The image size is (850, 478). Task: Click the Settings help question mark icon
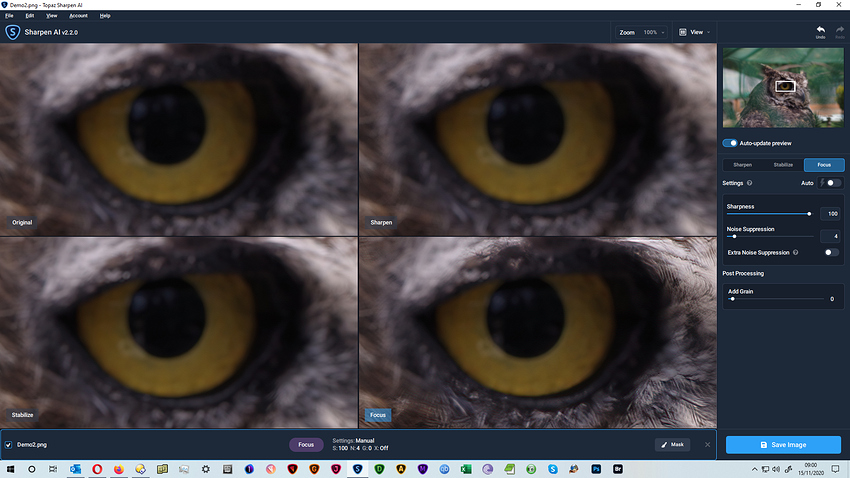coord(750,183)
